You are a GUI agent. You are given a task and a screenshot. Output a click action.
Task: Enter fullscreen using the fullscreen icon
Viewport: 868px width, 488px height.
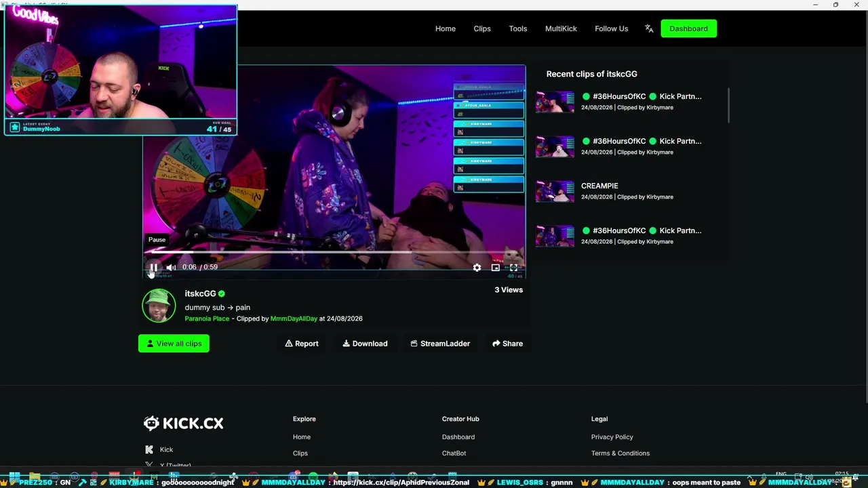513,268
